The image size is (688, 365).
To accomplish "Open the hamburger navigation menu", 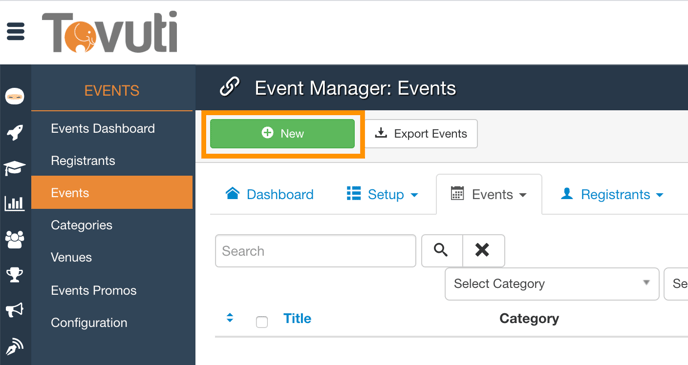I will click(x=15, y=32).
